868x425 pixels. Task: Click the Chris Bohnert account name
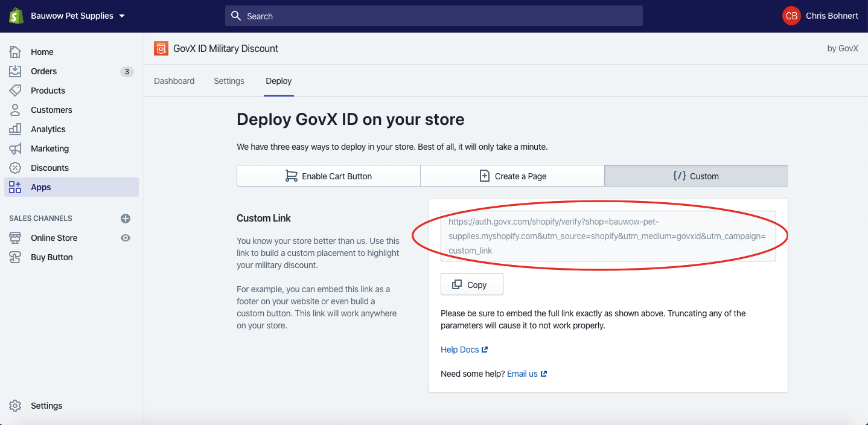(832, 16)
